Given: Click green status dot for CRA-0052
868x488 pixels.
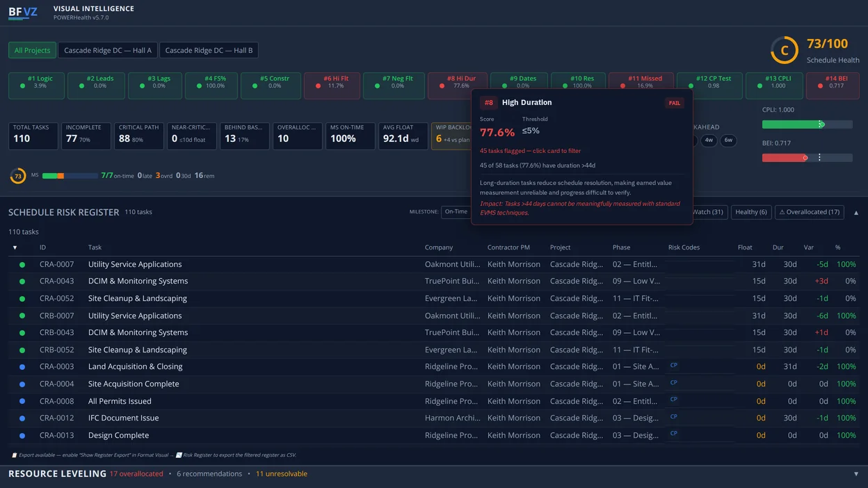Looking at the screenshot, I should [x=22, y=299].
